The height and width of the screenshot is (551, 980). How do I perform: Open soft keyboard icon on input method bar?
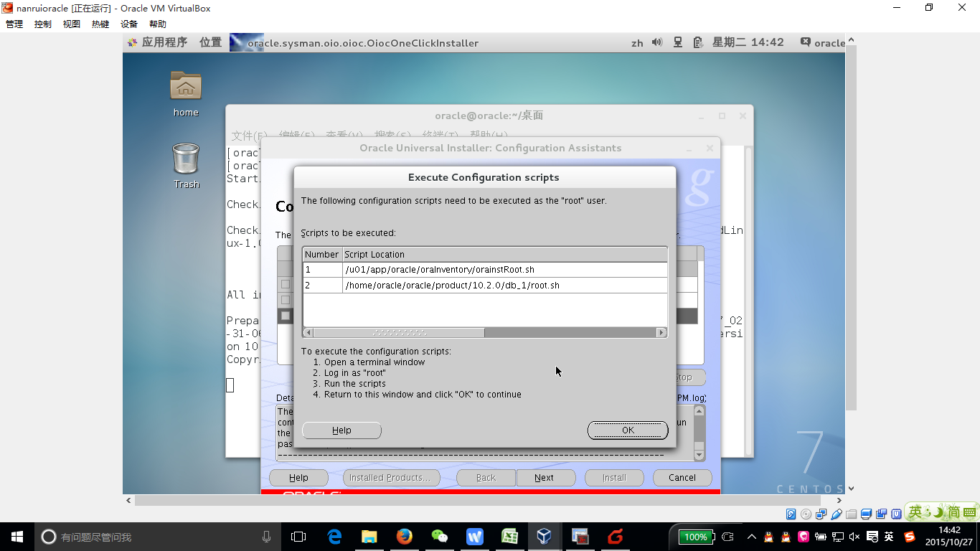pos(969,512)
